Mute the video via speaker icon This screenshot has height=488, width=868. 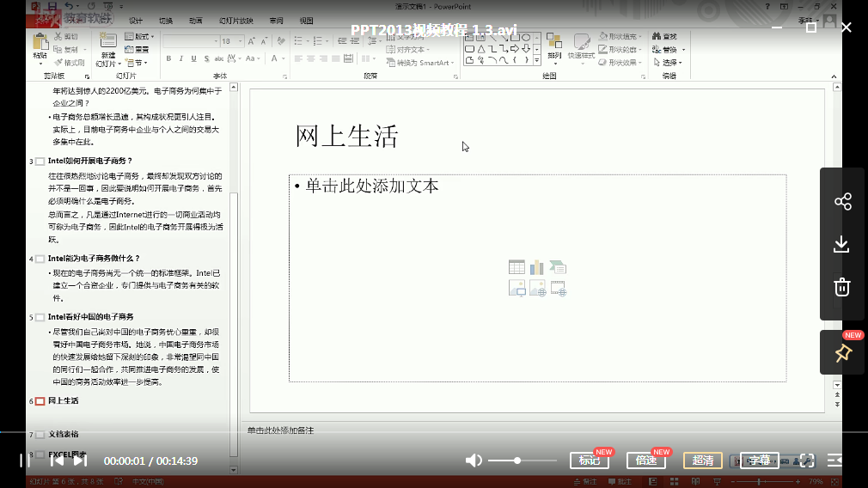coord(474,461)
